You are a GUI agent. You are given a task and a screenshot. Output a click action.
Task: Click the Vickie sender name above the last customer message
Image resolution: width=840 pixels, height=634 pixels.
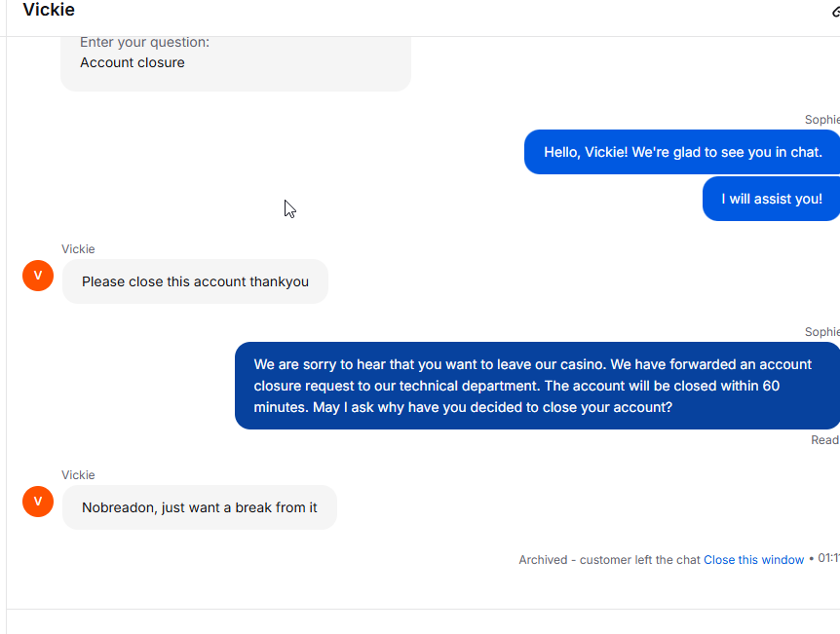[78, 475]
